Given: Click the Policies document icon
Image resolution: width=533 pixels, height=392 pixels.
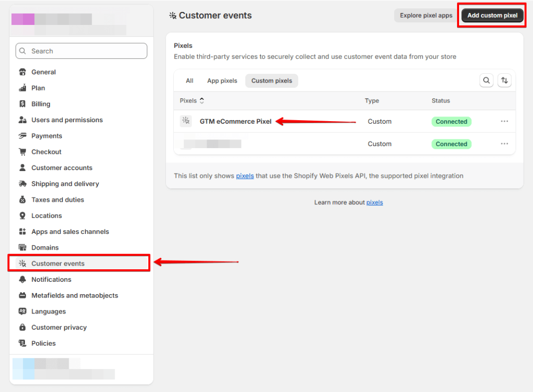Looking at the screenshot, I should (22, 343).
